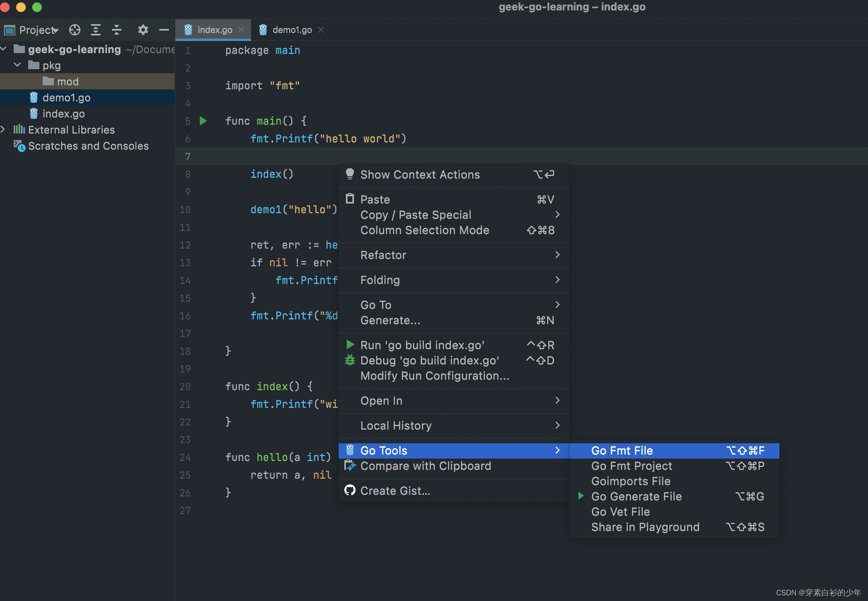Image resolution: width=868 pixels, height=601 pixels.
Task: Hide the Project tool window using the minus icon
Action: coord(164,30)
